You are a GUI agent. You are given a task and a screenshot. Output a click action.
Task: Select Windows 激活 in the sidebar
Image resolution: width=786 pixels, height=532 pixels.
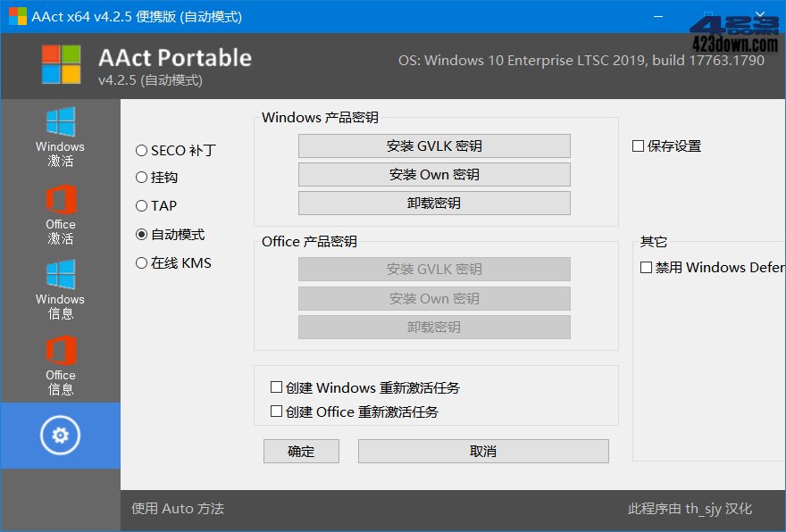[x=60, y=136]
